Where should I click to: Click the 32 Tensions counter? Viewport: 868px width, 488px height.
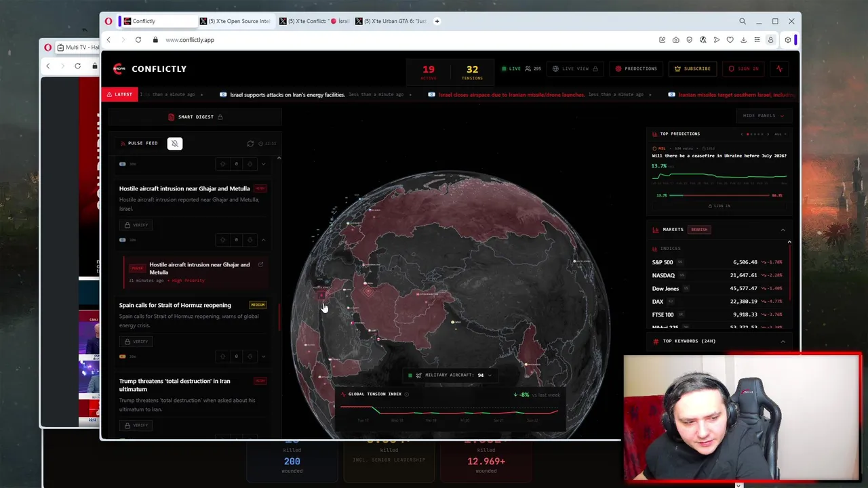pos(472,72)
